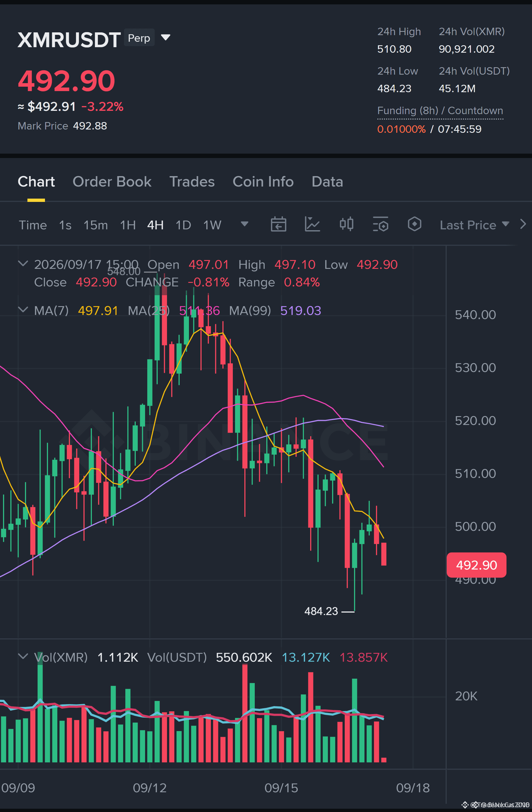Open the chart indicators icon
The width and height of the screenshot is (532, 812).
312,224
